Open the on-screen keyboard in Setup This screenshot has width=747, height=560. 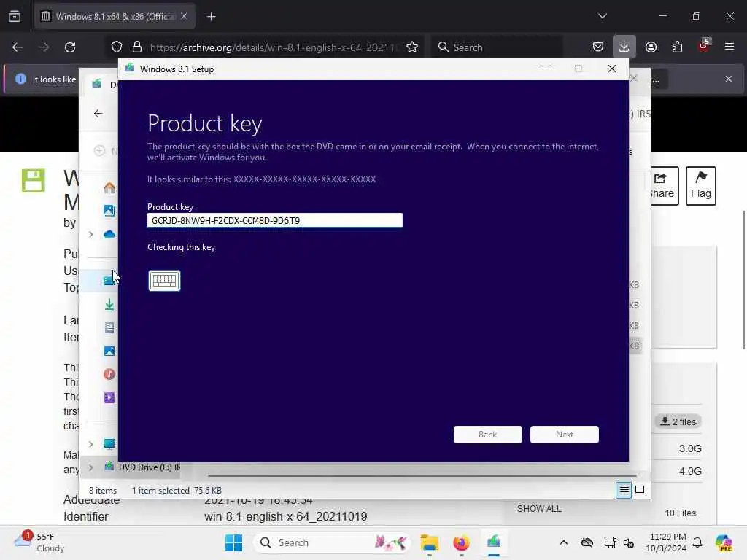pyautogui.click(x=164, y=281)
